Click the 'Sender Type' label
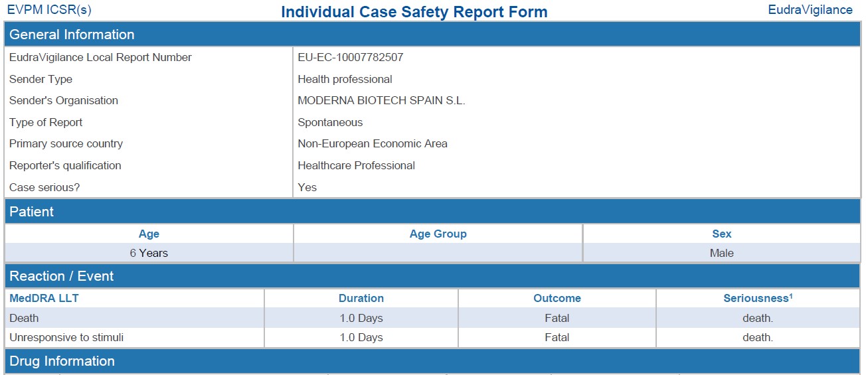Screen dimensions: 868x375 click(x=41, y=79)
